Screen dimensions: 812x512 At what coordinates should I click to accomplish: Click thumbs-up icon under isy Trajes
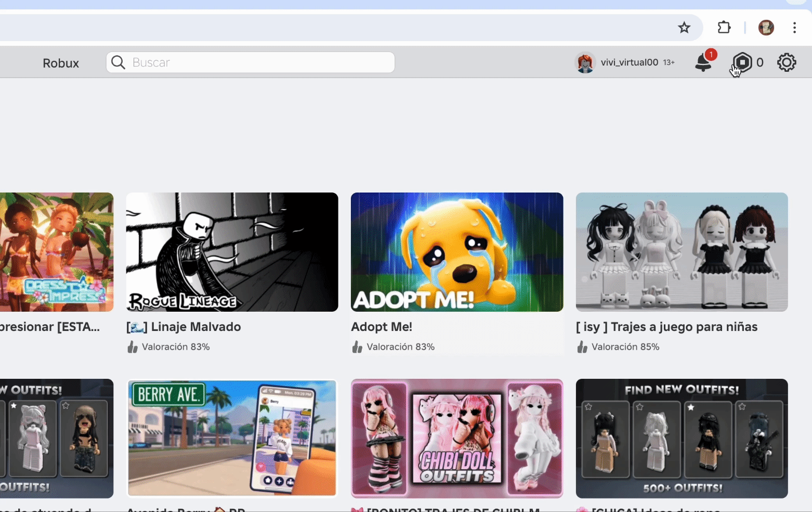(x=582, y=347)
